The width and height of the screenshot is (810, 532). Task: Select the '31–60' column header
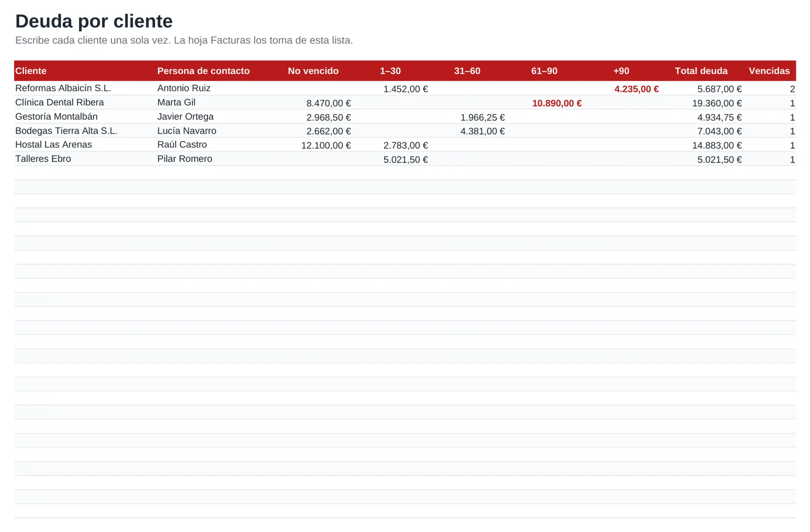point(467,71)
